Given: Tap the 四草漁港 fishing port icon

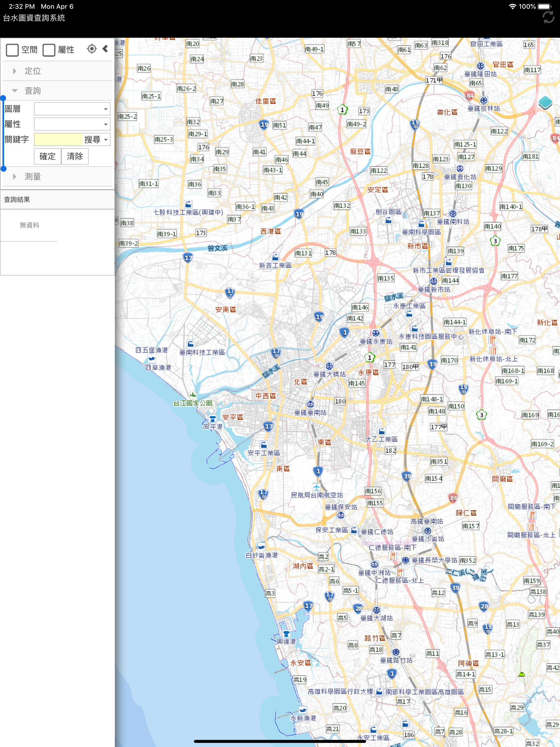Looking at the screenshot, I should point(152,359).
